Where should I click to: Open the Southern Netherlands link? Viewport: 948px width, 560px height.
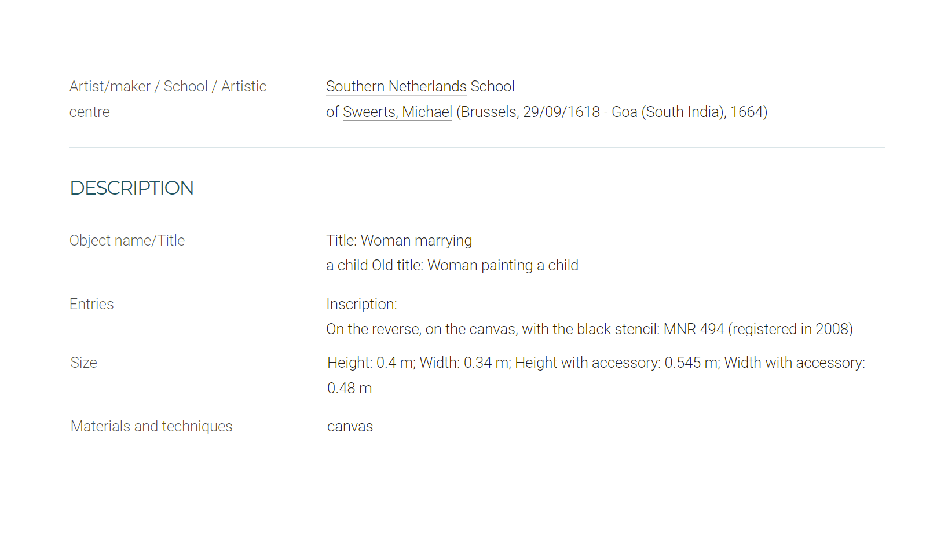pos(396,86)
